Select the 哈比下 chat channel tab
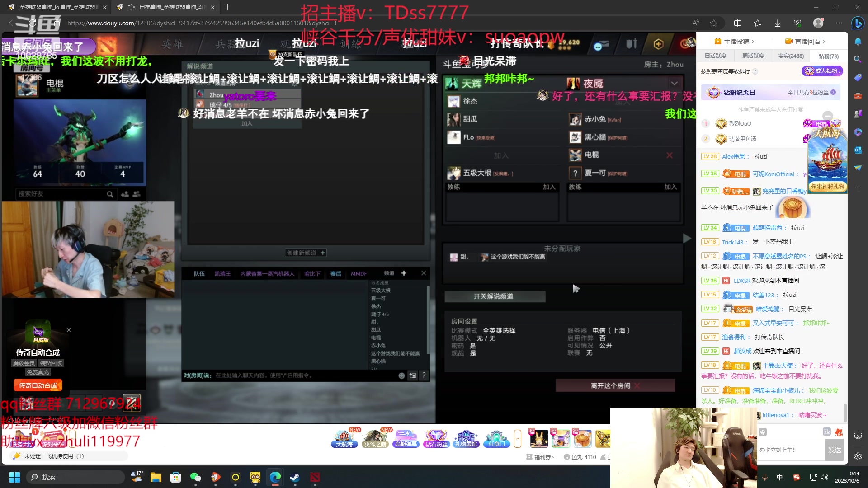The height and width of the screenshot is (488, 868). [x=312, y=274]
